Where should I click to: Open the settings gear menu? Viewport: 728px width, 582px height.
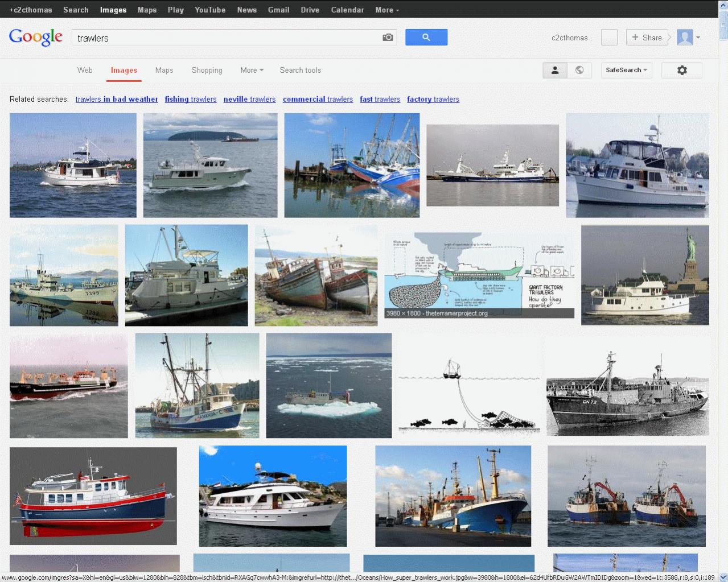pyautogui.click(x=682, y=70)
